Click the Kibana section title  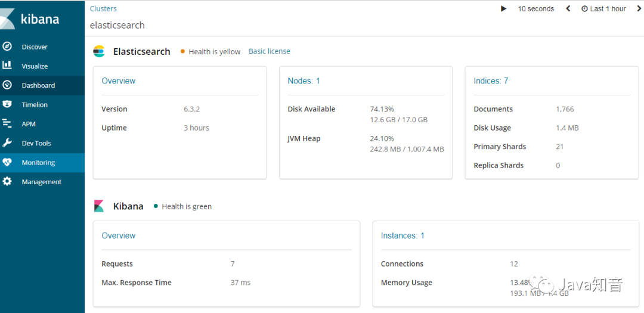pyautogui.click(x=128, y=206)
